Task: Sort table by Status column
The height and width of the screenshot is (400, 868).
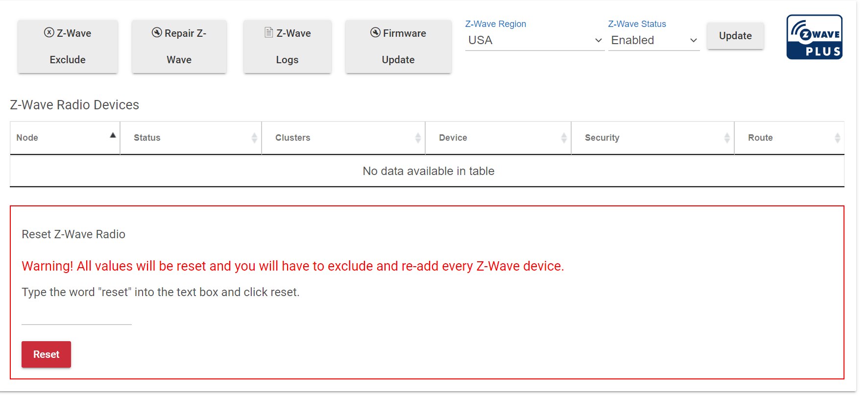Action: [x=191, y=138]
